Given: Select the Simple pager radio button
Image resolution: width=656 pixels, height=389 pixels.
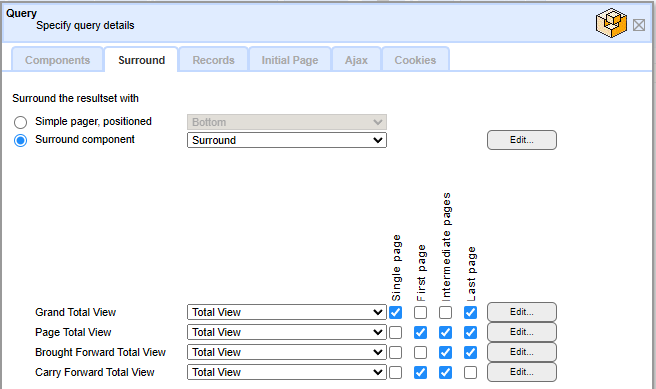Looking at the screenshot, I should tap(20, 122).
